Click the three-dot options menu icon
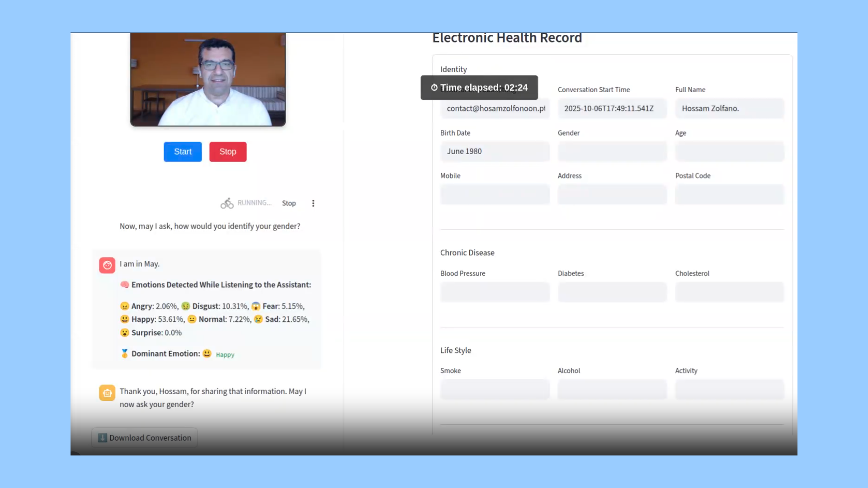This screenshot has height=488, width=868. [x=313, y=203]
